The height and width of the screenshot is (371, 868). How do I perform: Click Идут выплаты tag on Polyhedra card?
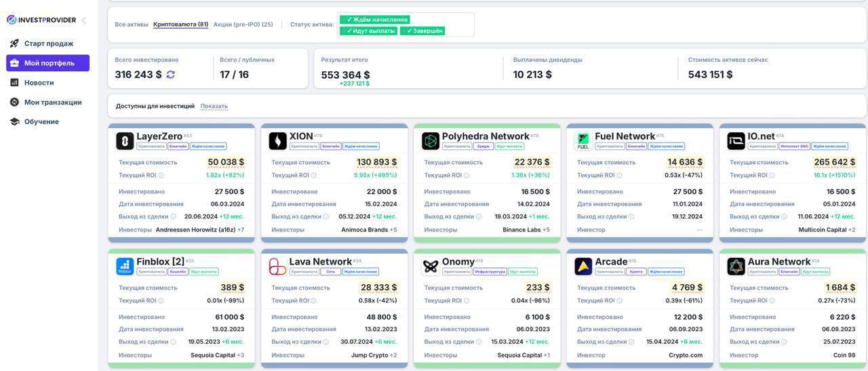tap(509, 147)
